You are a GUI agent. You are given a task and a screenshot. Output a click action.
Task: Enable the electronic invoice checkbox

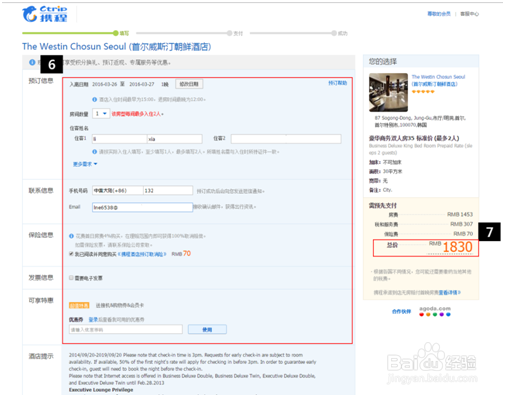click(x=71, y=277)
